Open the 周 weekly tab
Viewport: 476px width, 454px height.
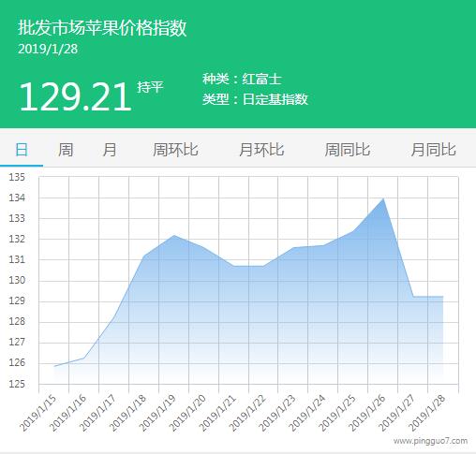(66, 150)
